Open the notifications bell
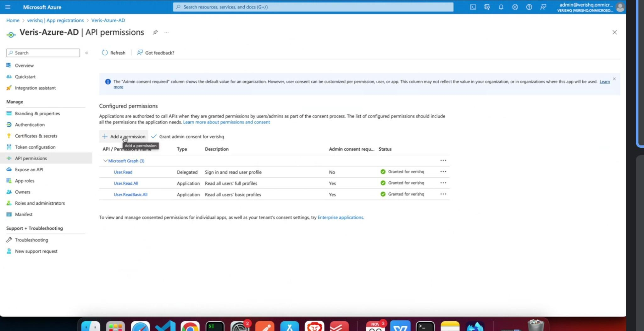The width and height of the screenshot is (644, 331). point(501,7)
